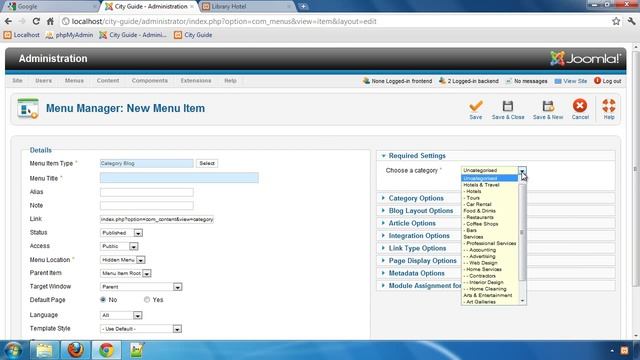Switch to the Library Hotel tab
Image resolution: width=640 pixels, height=360 pixels.
click(246, 7)
